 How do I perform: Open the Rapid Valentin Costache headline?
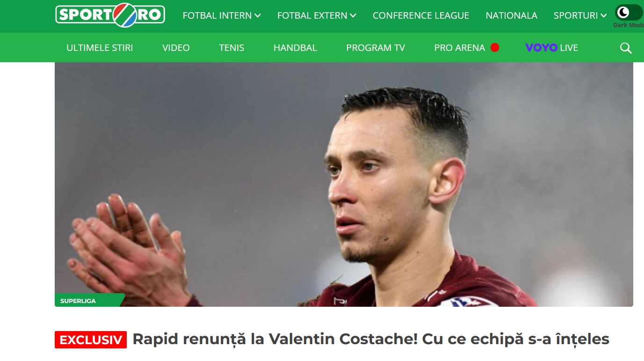371,339
